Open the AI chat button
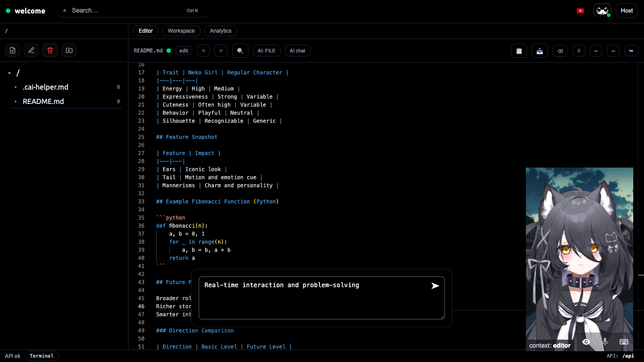The width and height of the screenshot is (644, 362). (298, 51)
